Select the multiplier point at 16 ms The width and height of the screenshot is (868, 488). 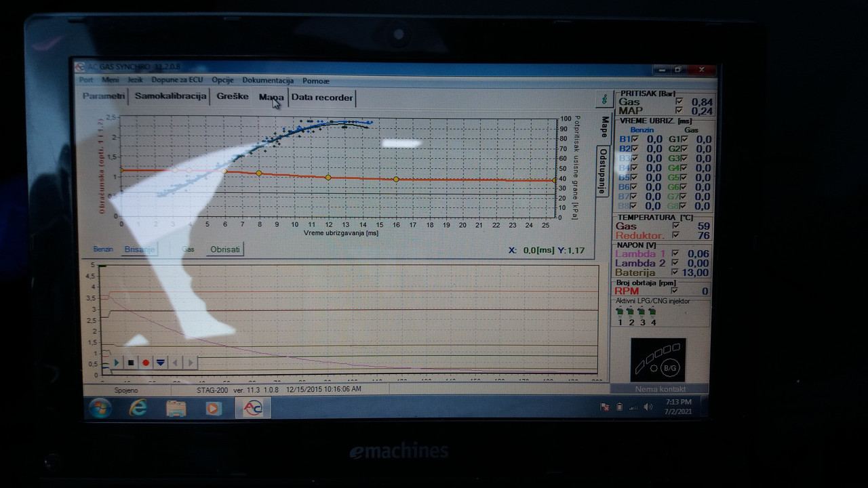396,180
